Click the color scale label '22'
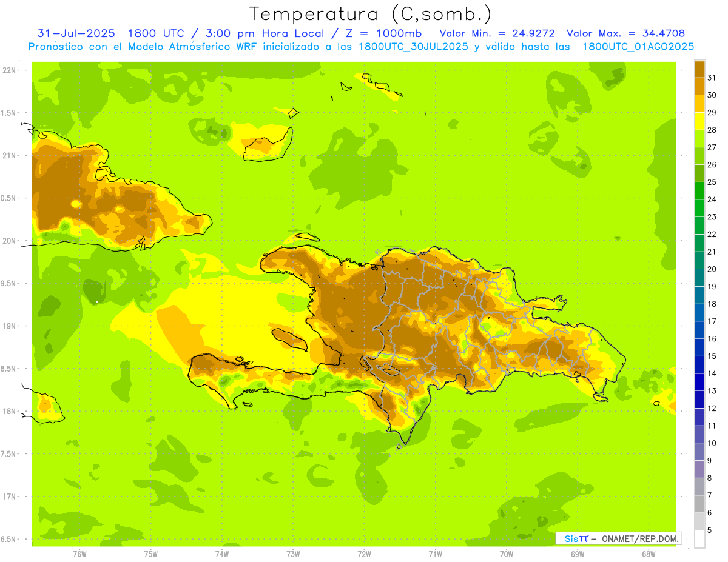 [x=712, y=234]
